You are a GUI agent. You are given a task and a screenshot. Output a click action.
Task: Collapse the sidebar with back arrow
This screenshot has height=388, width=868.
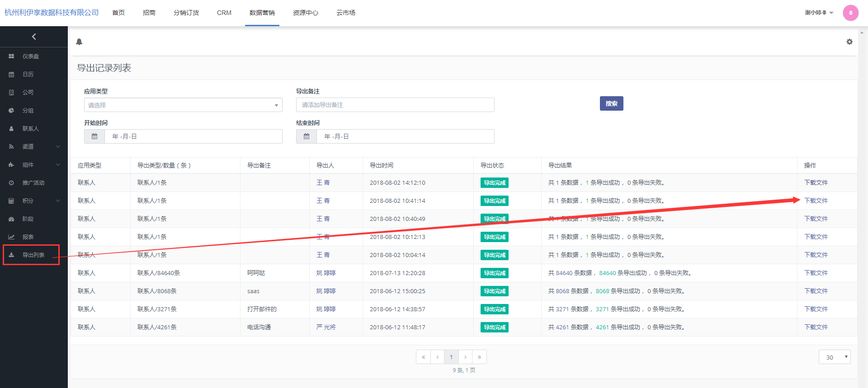pyautogui.click(x=34, y=37)
